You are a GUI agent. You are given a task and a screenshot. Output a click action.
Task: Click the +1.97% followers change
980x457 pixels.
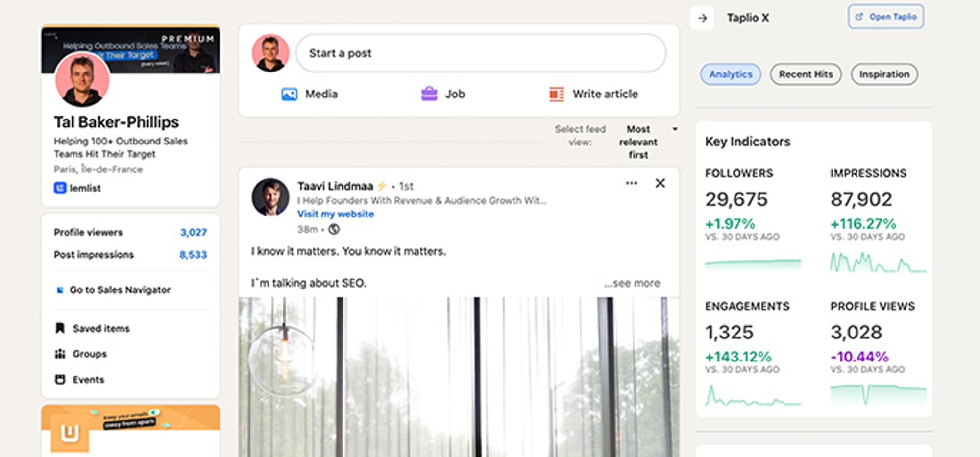730,224
